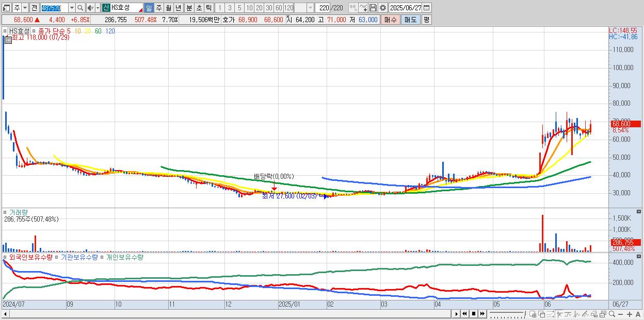Select the 일 (daily) period toggle
The height and width of the screenshot is (320, 644).
149,8
